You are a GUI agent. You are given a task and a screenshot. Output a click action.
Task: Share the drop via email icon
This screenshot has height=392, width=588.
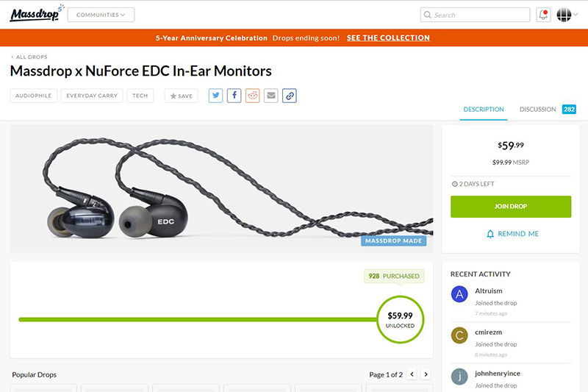click(271, 96)
